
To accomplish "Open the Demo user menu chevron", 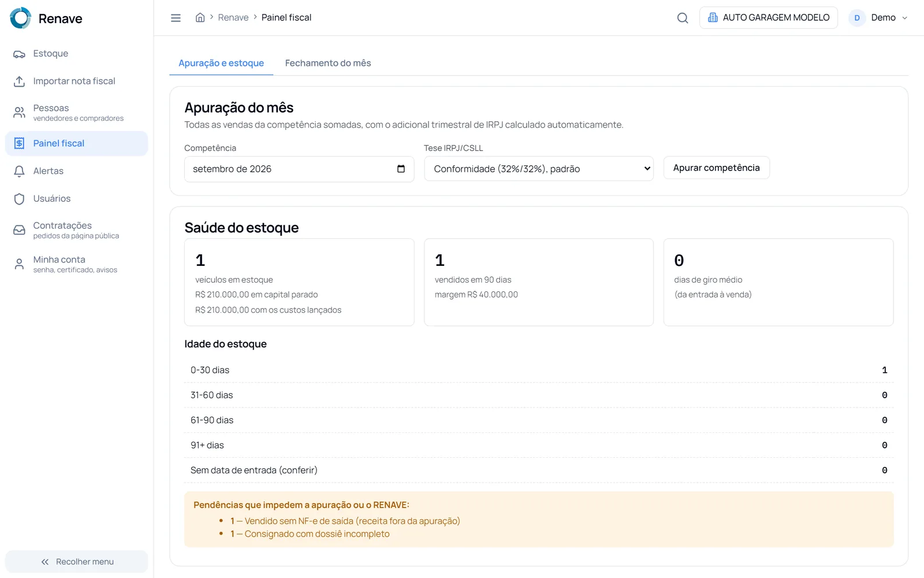I will (x=904, y=18).
